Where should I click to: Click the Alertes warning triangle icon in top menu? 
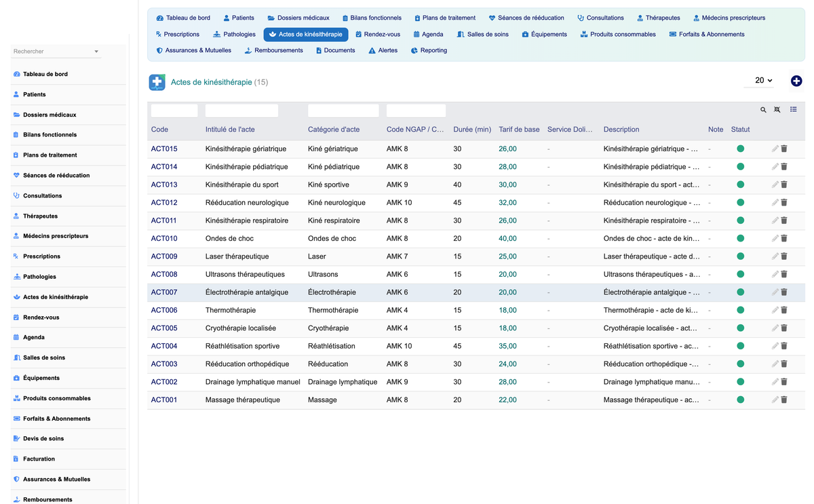(x=372, y=50)
